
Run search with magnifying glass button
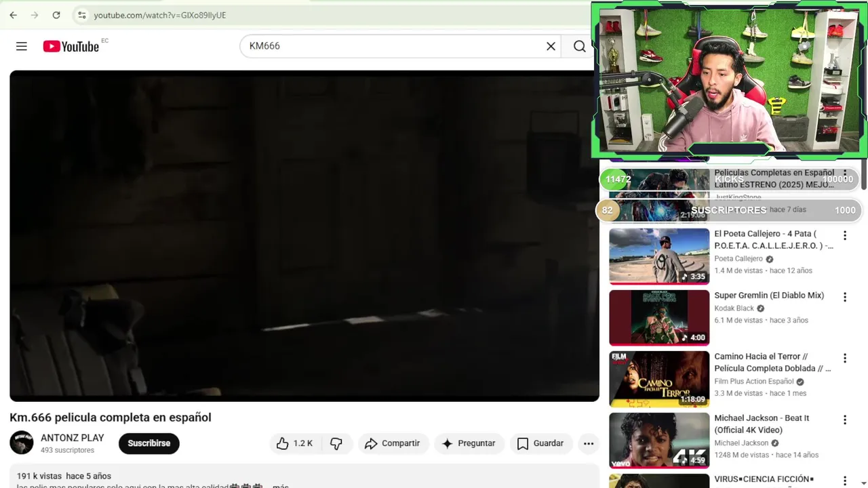pos(580,46)
